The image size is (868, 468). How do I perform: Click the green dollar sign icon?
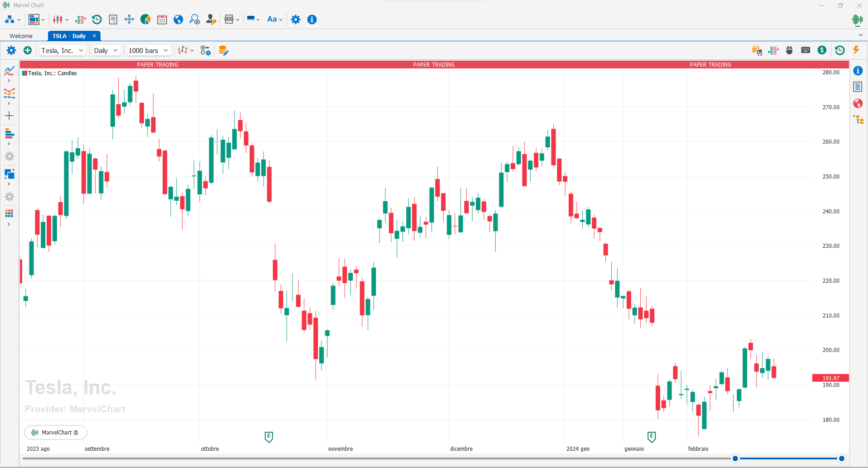pos(822,50)
